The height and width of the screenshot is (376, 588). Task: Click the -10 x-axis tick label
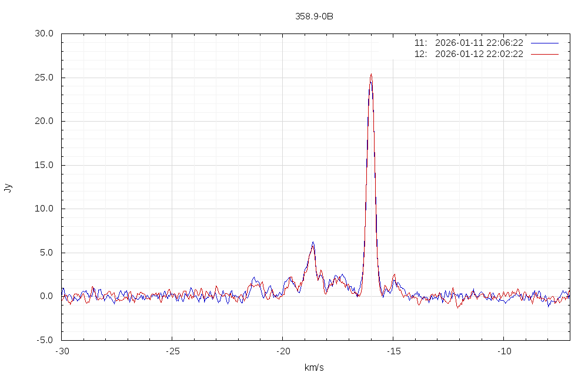[x=503, y=351]
